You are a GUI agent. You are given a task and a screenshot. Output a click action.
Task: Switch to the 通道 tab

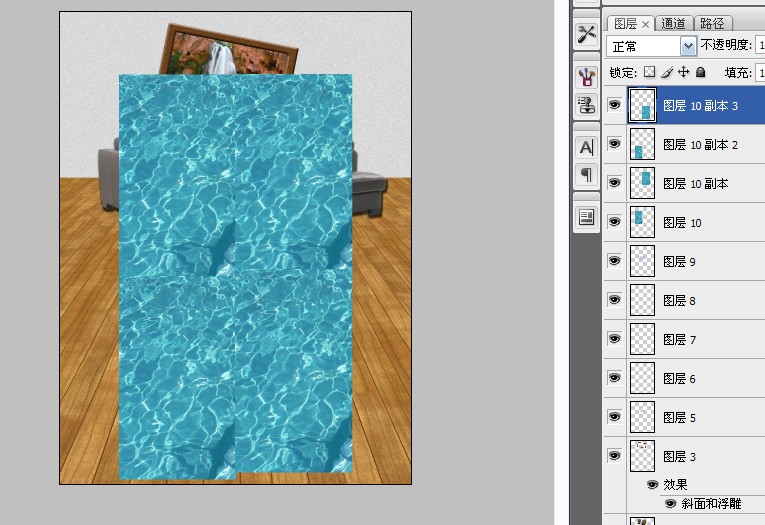click(x=673, y=23)
